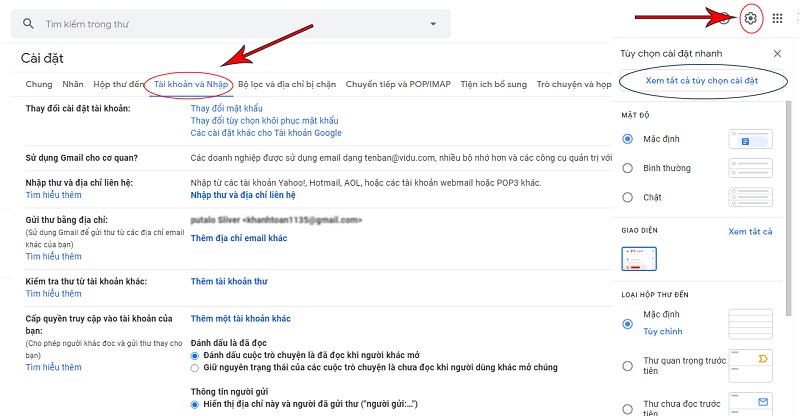Screen dimensions: 800x416
Task: Click the Tùy chỉnh inbox link
Action: [x=662, y=331]
